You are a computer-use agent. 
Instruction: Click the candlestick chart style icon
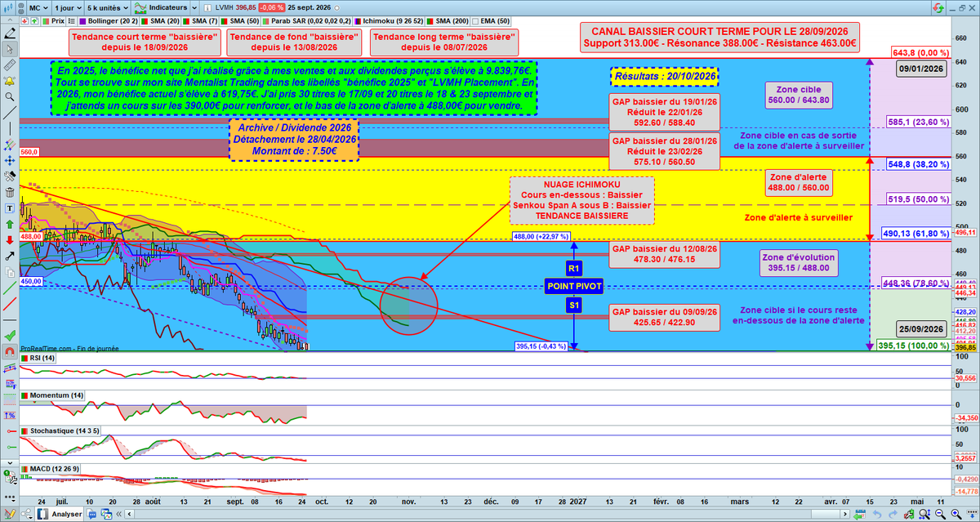click(x=8, y=8)
